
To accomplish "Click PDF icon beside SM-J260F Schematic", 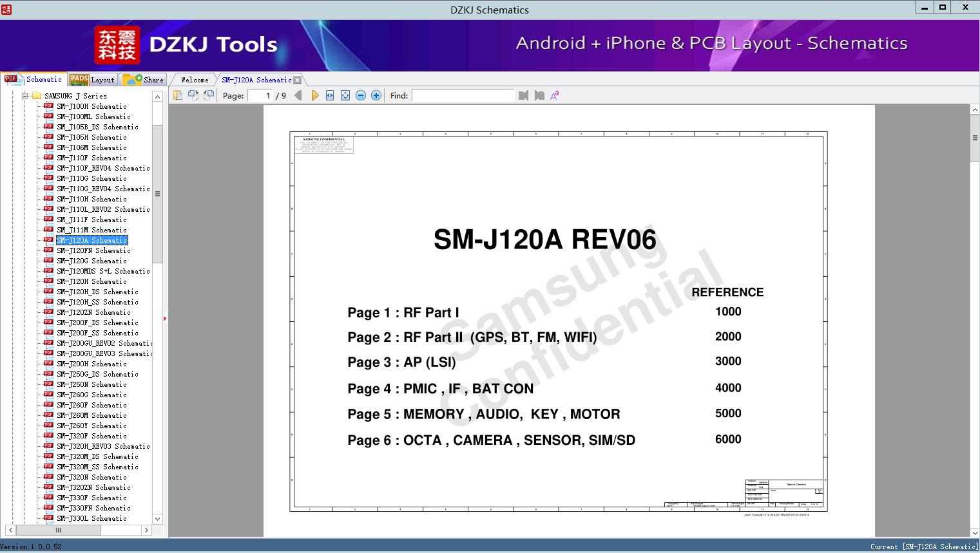I will pyautogui.click(x=48, y=404).
